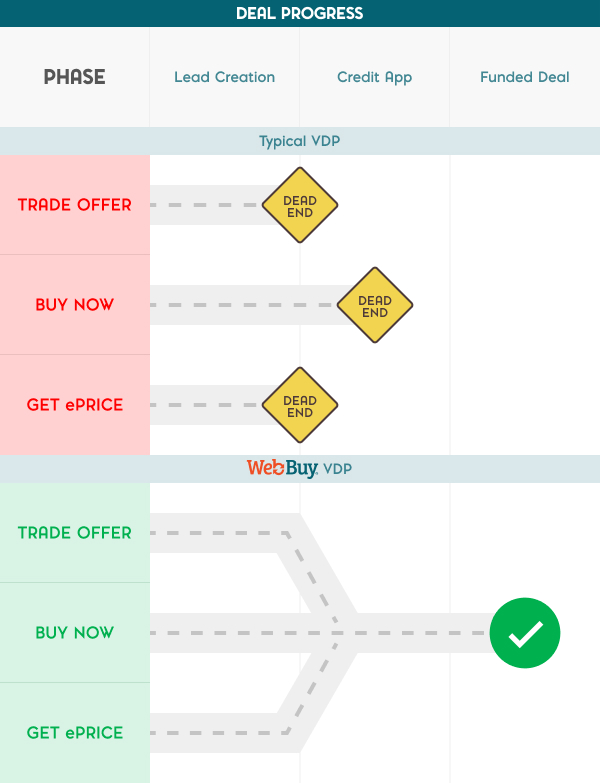Click the red BUY NOW label
This screenshot has width=600, height=783.
75,305
